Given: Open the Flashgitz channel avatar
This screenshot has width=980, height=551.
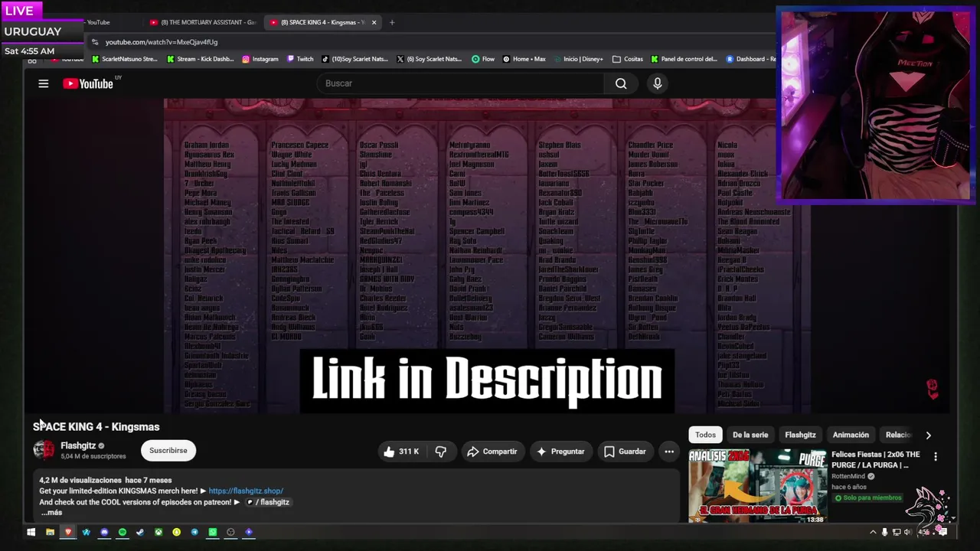Looking at the screenshot, I should [x=44, y=450].
